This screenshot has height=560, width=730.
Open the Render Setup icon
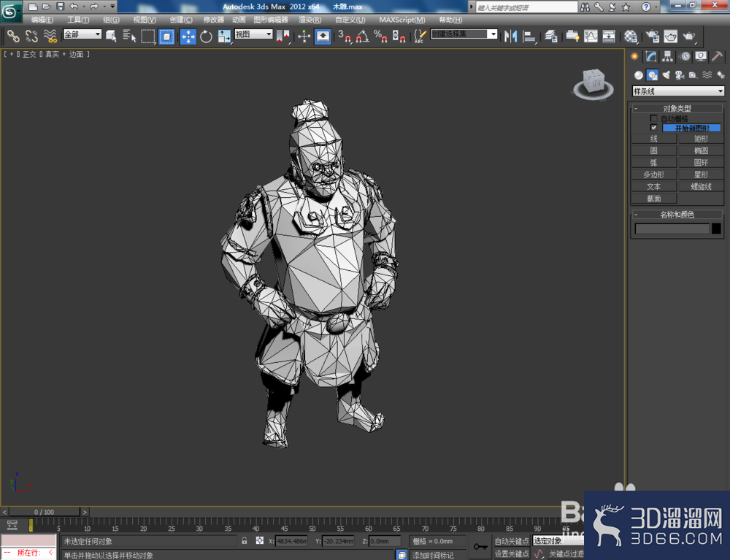652,37
